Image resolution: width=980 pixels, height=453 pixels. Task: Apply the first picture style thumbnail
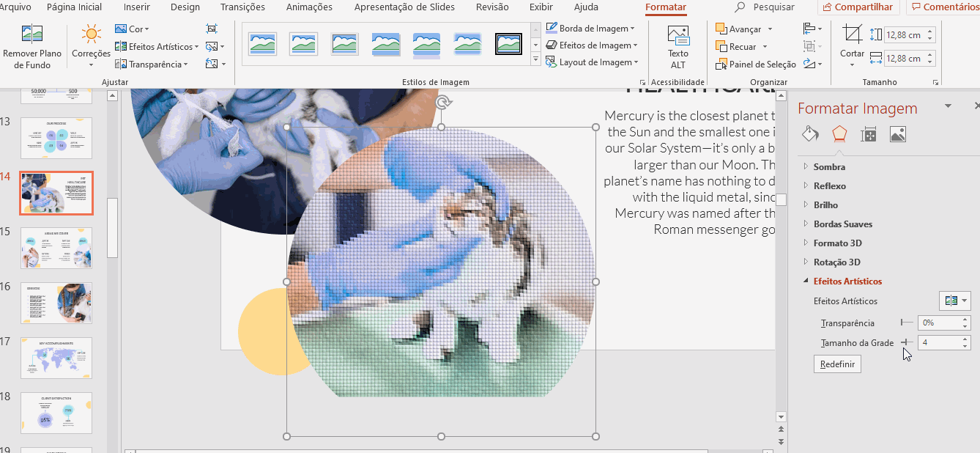[262, 44]
